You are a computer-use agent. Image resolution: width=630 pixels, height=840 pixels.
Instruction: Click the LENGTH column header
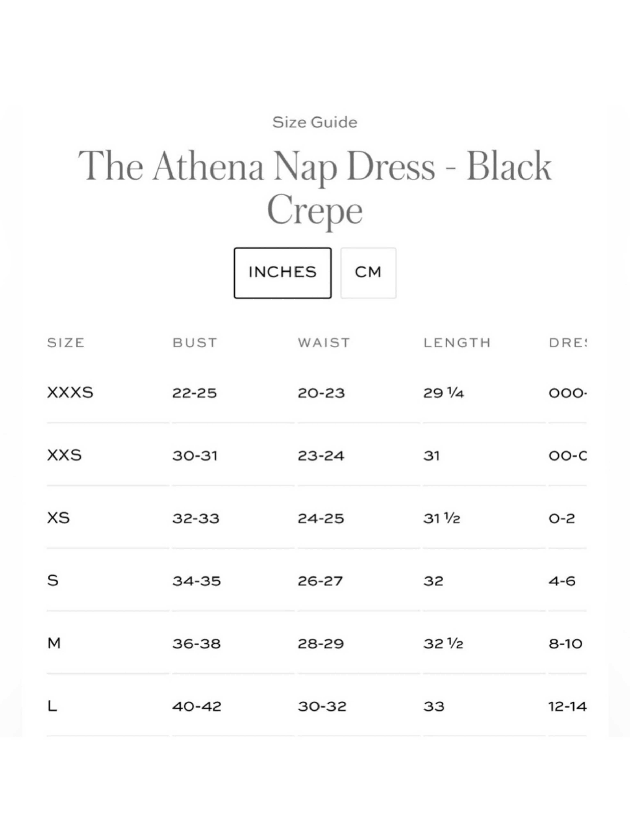457,342
